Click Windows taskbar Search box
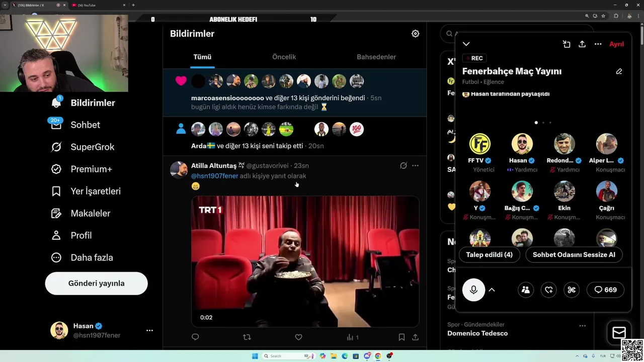The width and height of the screenshot is (644, 362). point(289,356)
